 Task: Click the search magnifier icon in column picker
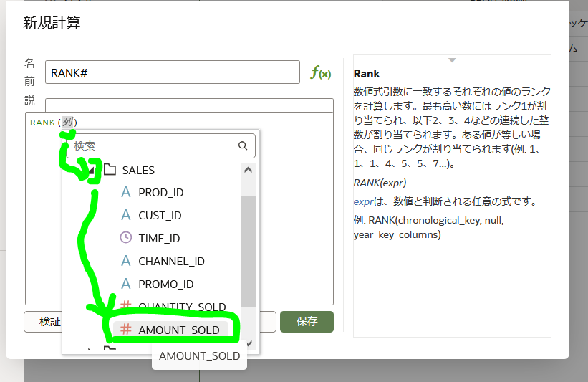(x=243, y=145)
